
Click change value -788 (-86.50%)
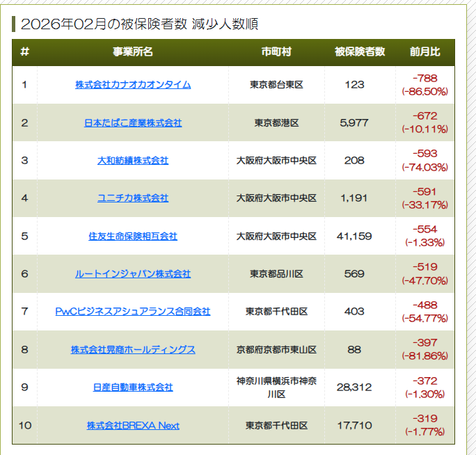(425, 85)
